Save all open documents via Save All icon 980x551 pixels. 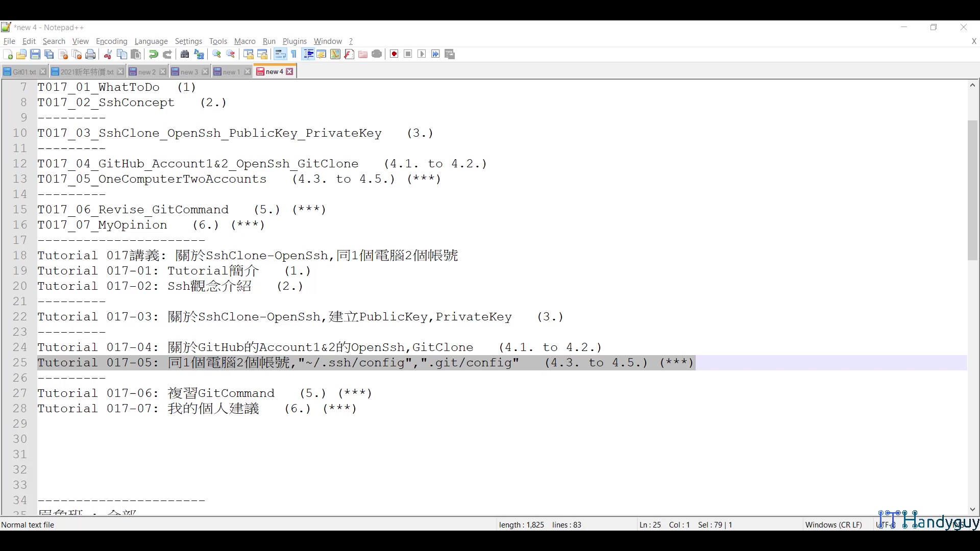49,54
